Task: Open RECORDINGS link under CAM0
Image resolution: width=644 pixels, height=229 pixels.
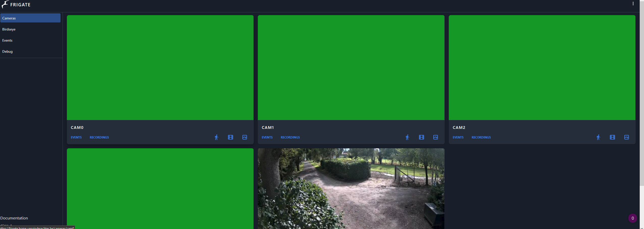Action: [x=99, y=137]
